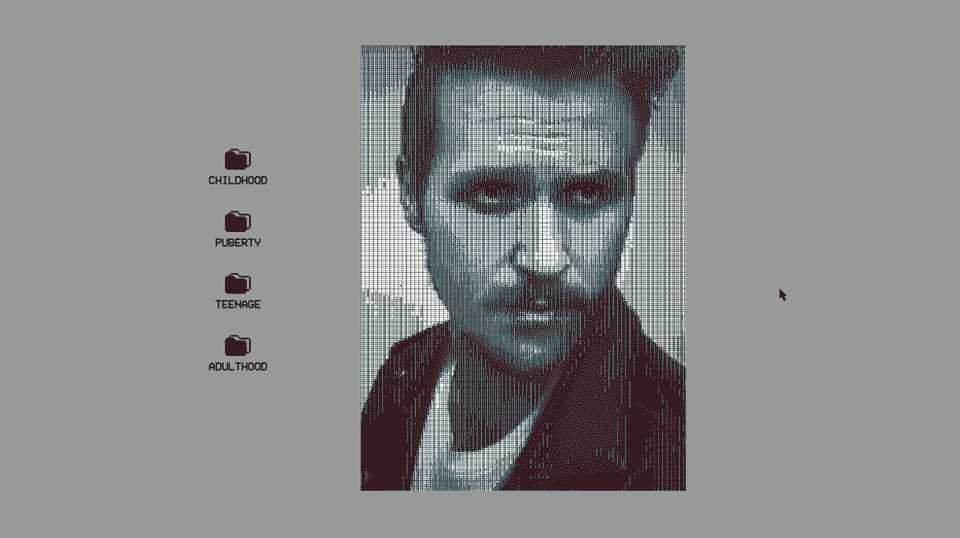The width and height of the screenshot is (960, 538).
Task: Open the TEENAGE folder icon
Action: (237, 283)
